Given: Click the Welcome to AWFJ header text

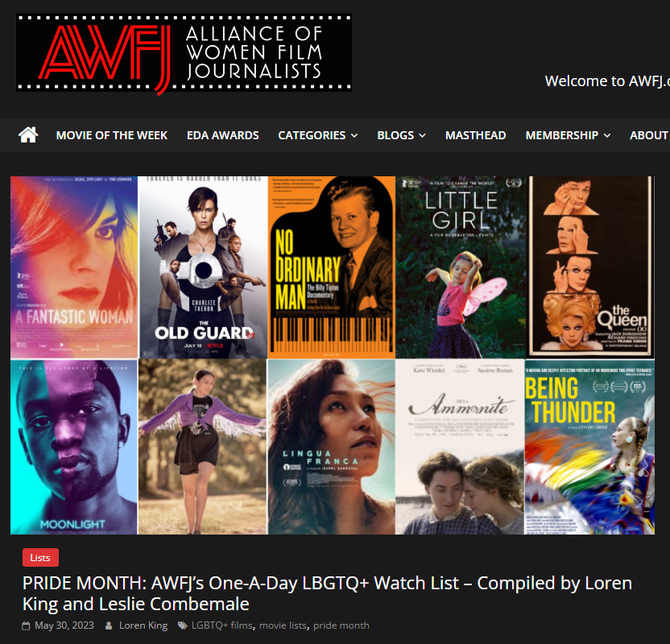Looking at the screenshot, I should click(607, 80).
